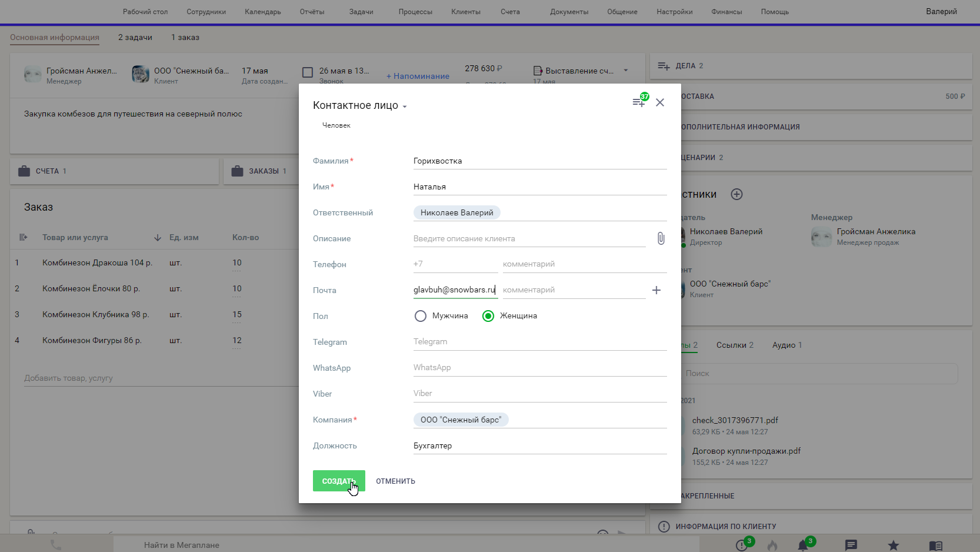This screenshot has height=552, width=980.
Task: Click the column settings icon in order table
Action: pyautogui.click(x=24, y=237)
